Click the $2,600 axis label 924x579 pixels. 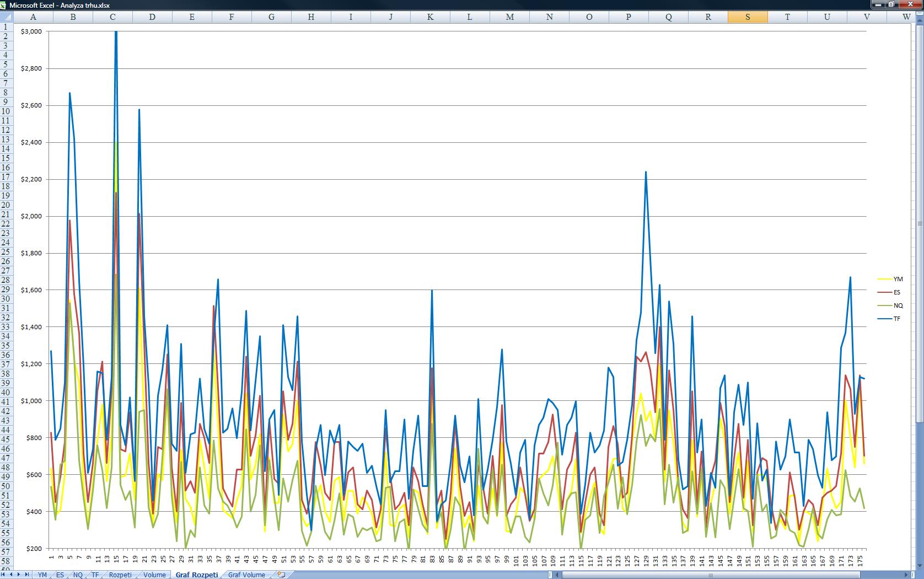click(31, 105)
